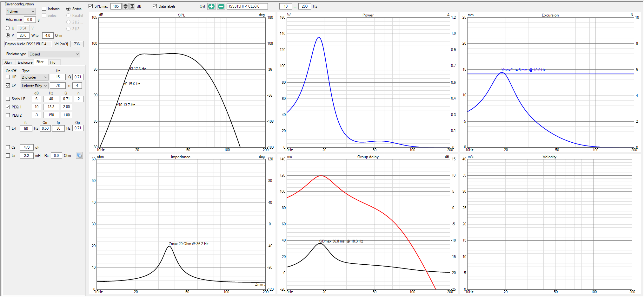Image resolution: width=644 pixels, height=297 pixels.
Task: Click the L-T Qo 0.50 field
Action: [x=45, y=129]
